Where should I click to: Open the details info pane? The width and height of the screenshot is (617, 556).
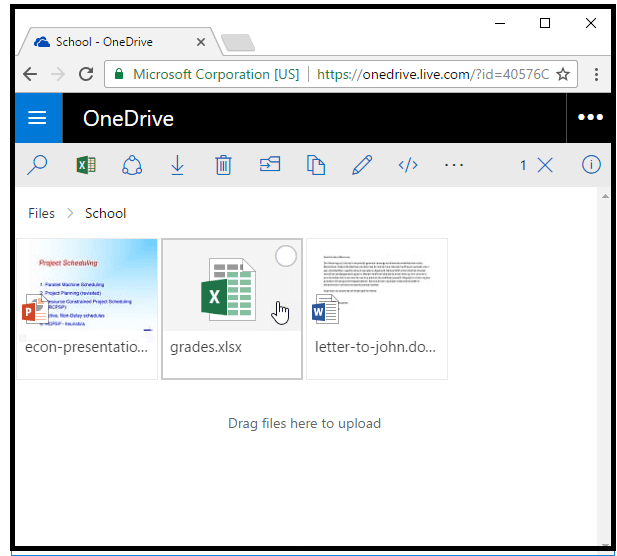[591, 164]
